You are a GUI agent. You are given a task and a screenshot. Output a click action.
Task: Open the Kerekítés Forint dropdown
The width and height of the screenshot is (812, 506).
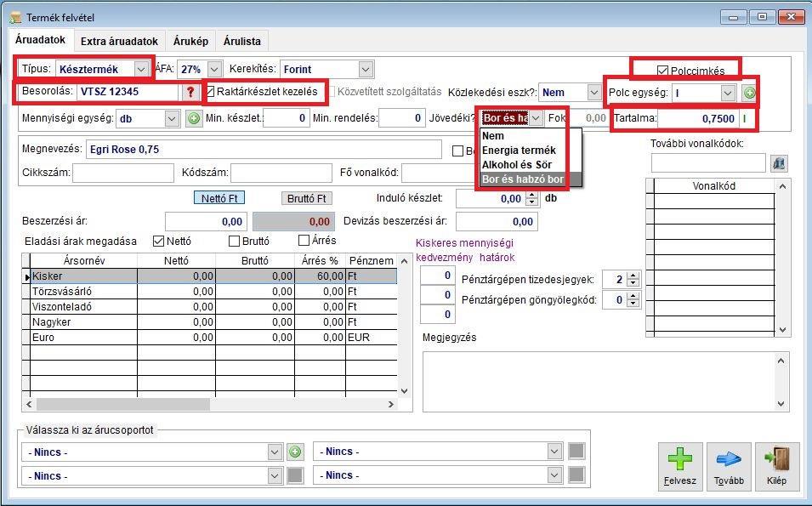click(366, 69)
